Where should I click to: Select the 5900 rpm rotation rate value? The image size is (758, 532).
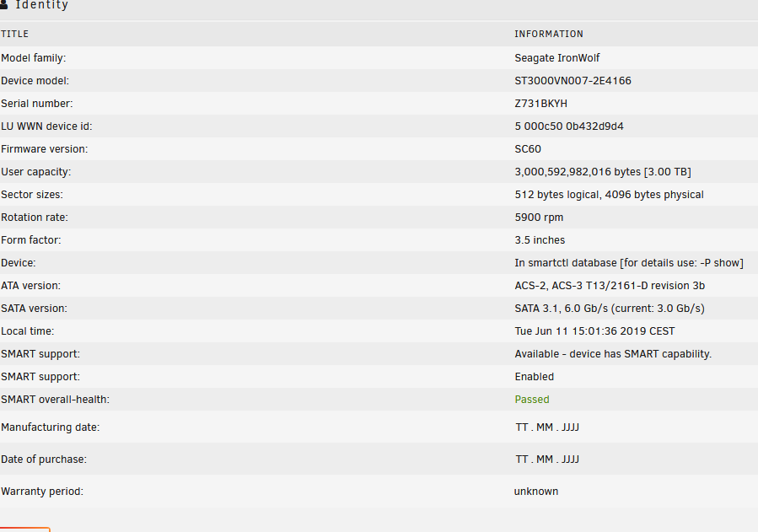pos(539,217)
